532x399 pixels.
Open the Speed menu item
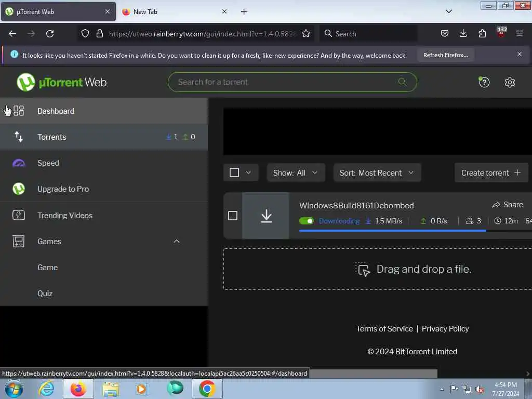click(104, 163)
